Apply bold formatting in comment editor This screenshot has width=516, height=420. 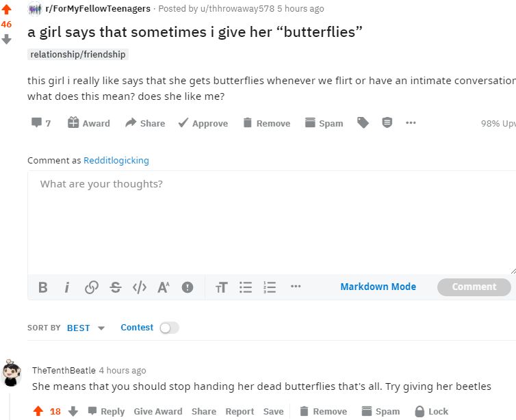tap(42, 287)
